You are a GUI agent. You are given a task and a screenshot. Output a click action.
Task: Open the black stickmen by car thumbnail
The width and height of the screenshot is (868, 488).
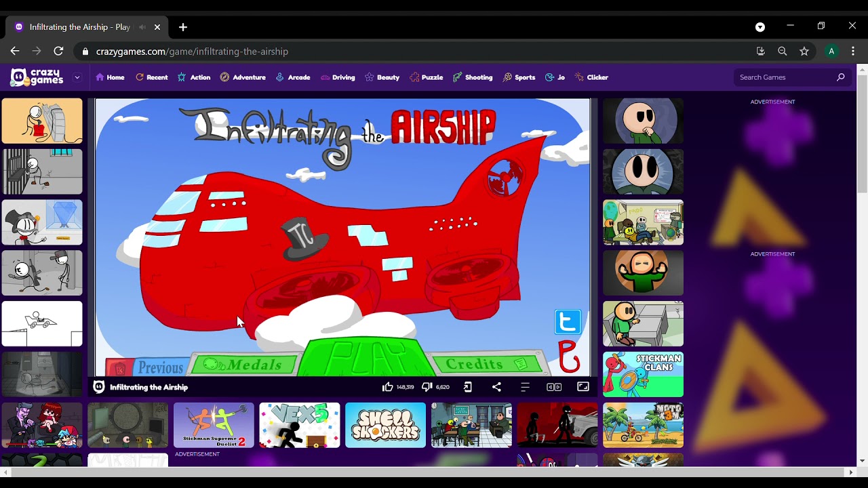pyautogui.click(x=557, y=425)
